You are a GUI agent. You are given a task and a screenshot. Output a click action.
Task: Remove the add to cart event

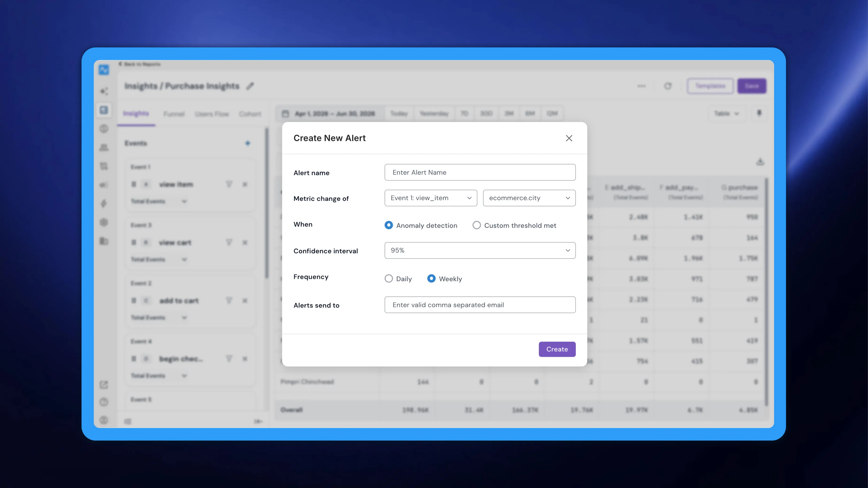tap(245, 300)
